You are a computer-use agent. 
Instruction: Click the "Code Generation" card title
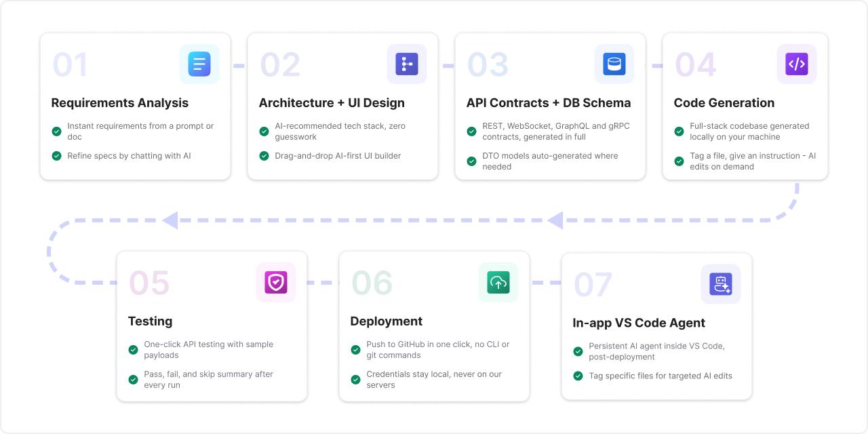point(724,103)
